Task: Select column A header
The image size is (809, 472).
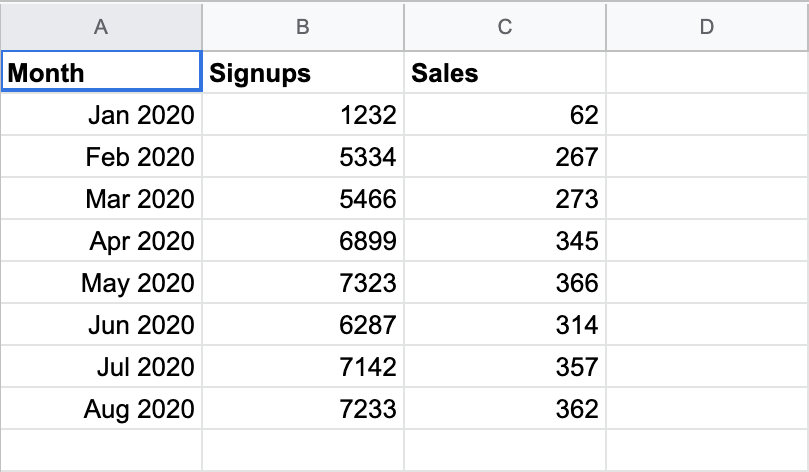Action: click(x=101, y=28)
